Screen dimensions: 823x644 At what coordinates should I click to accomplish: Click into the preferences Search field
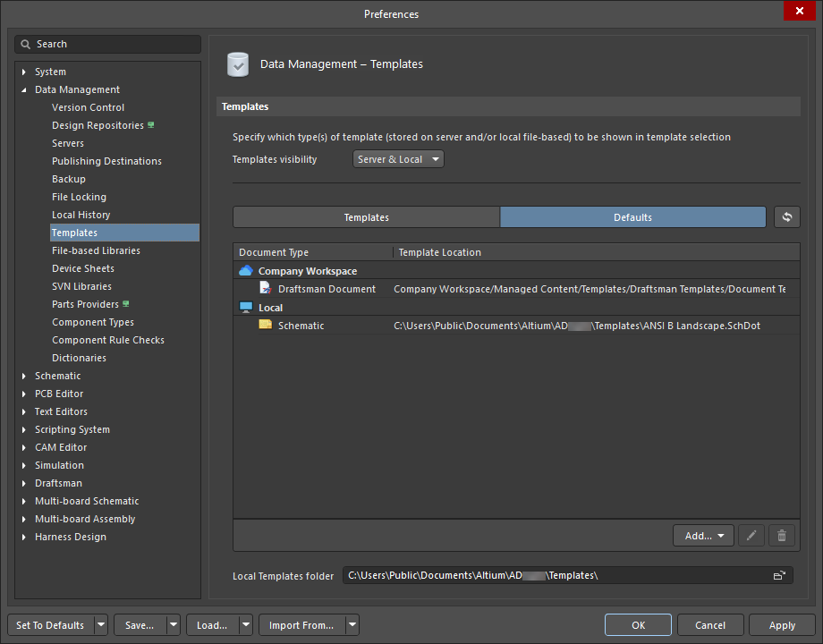tap(108, 44)
